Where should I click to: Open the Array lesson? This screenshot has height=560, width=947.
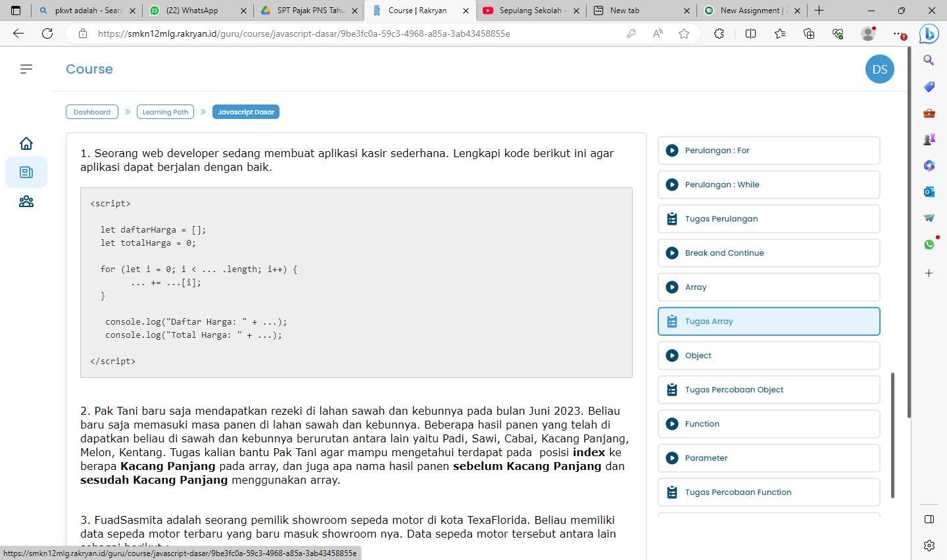pos(769,287)
